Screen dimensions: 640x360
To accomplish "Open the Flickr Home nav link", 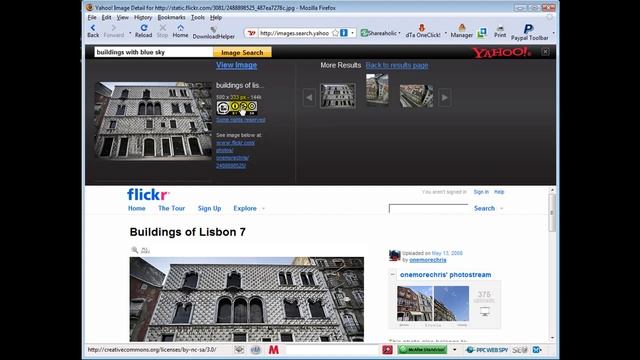I will click(137, 208).
